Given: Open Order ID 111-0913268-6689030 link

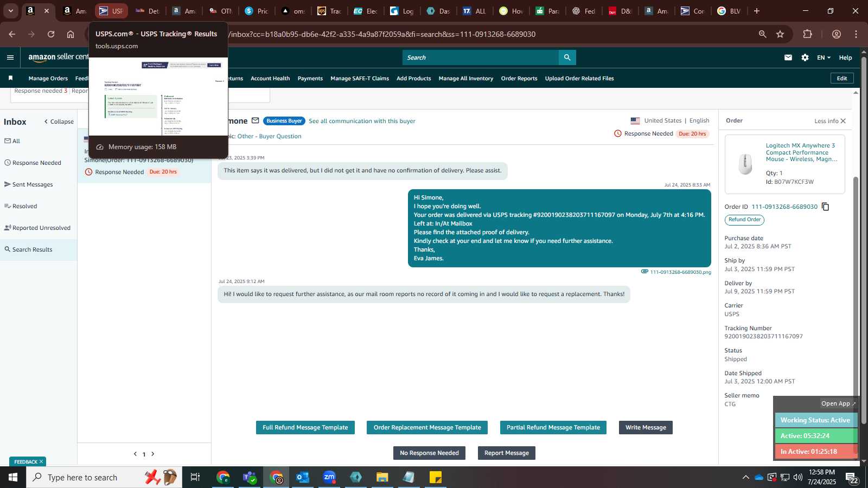Looking at the screenshot, I should [x=784, y=207].
